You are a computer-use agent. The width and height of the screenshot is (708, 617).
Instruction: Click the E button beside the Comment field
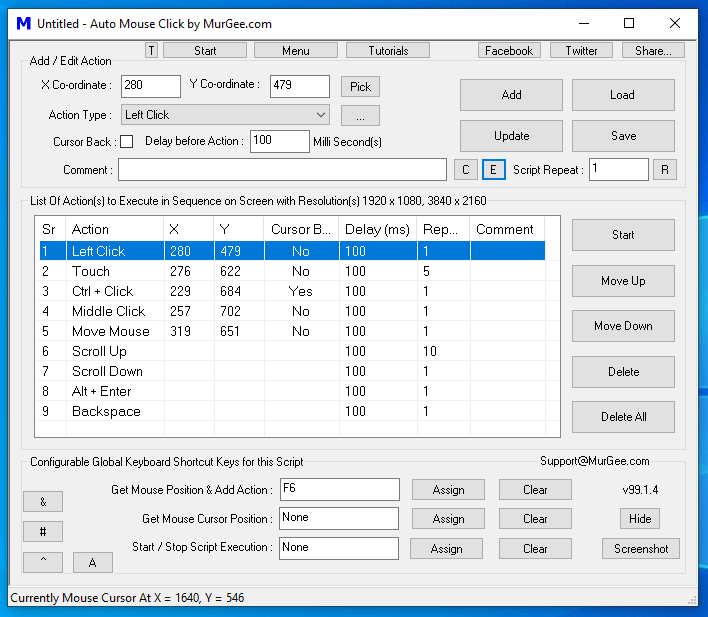(x=493, y=170)
